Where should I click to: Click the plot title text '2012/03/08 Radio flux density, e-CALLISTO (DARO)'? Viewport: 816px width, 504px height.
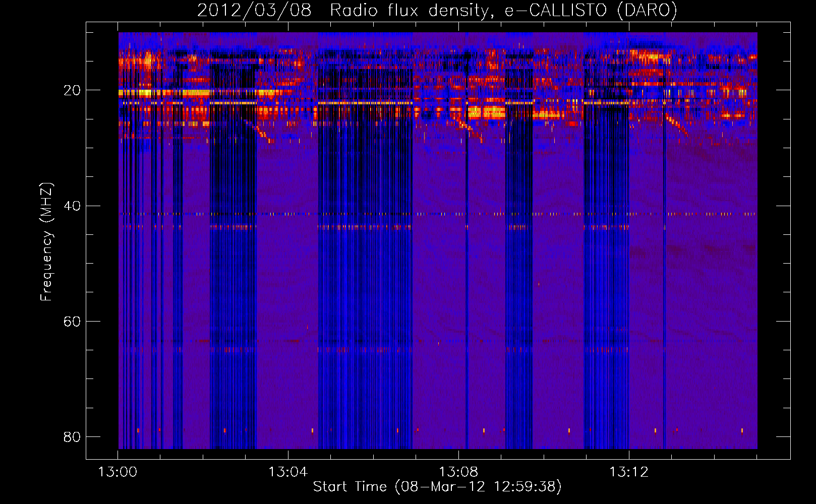[x=437, y=11]
